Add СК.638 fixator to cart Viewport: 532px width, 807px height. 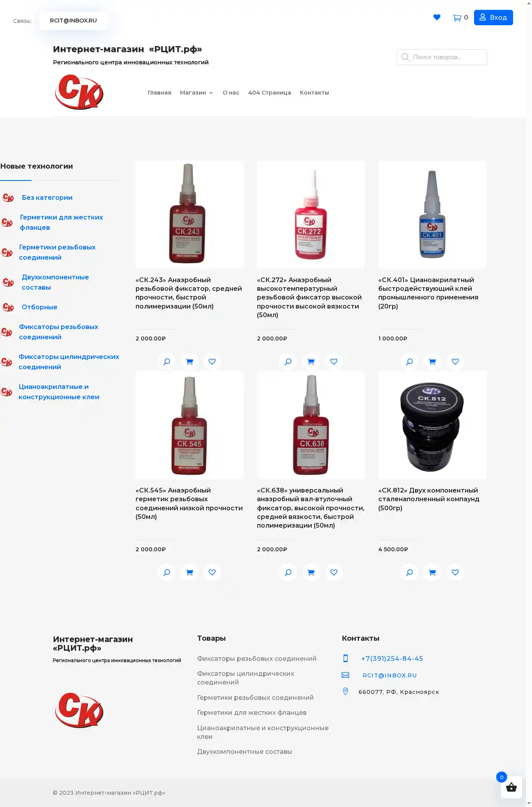pyautogui.click(x=311, y=572)
